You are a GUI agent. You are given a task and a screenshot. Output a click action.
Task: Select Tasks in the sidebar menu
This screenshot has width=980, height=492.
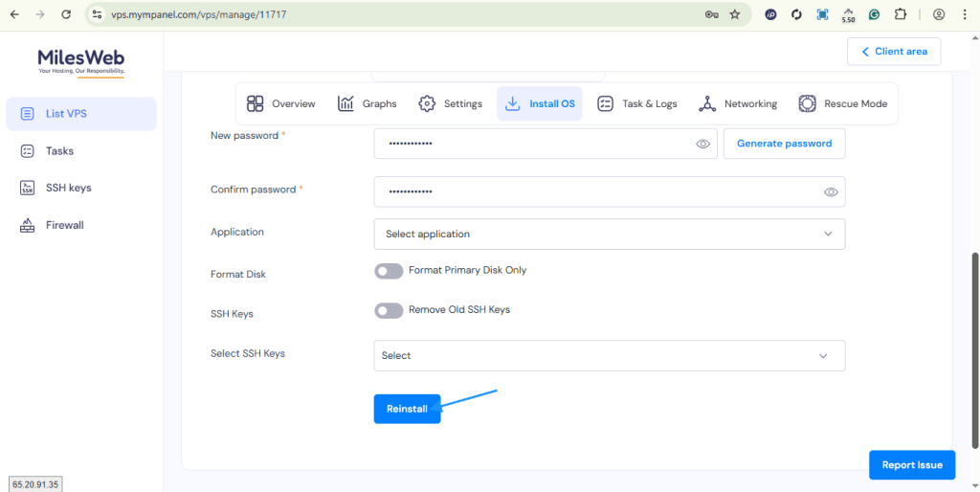pos(59,150)
